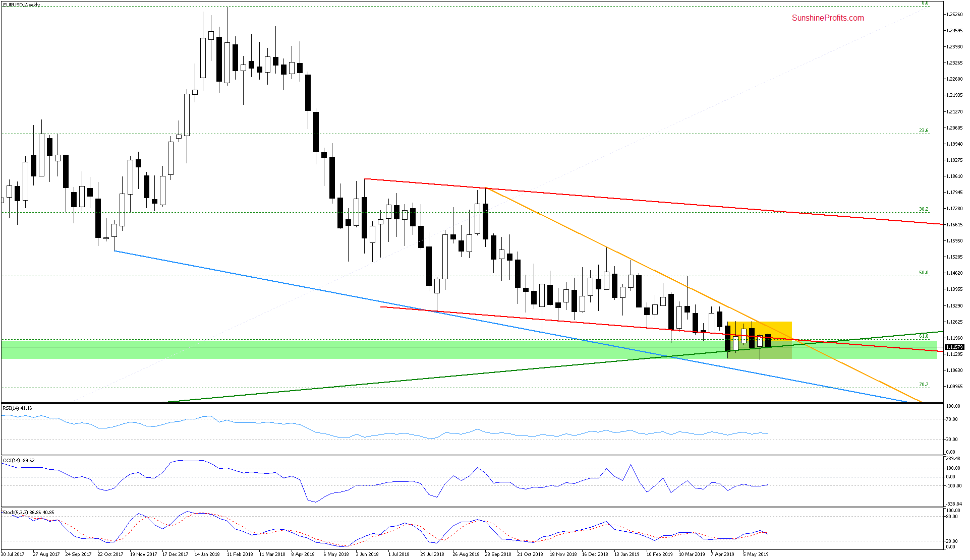The height and width of the screenshot is (560, 970).
Task: Click the 14 Jan 2018 date label
Action: coord(207,554)
